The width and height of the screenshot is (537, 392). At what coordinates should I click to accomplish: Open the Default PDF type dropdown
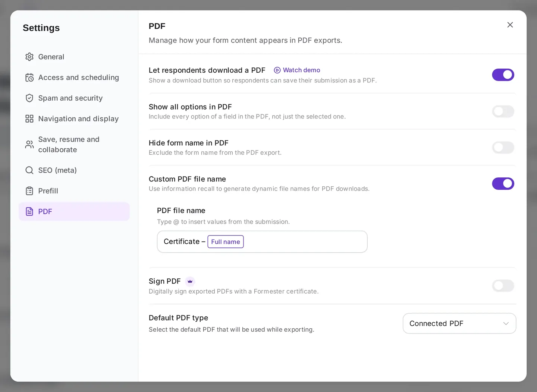click(459, 323)
